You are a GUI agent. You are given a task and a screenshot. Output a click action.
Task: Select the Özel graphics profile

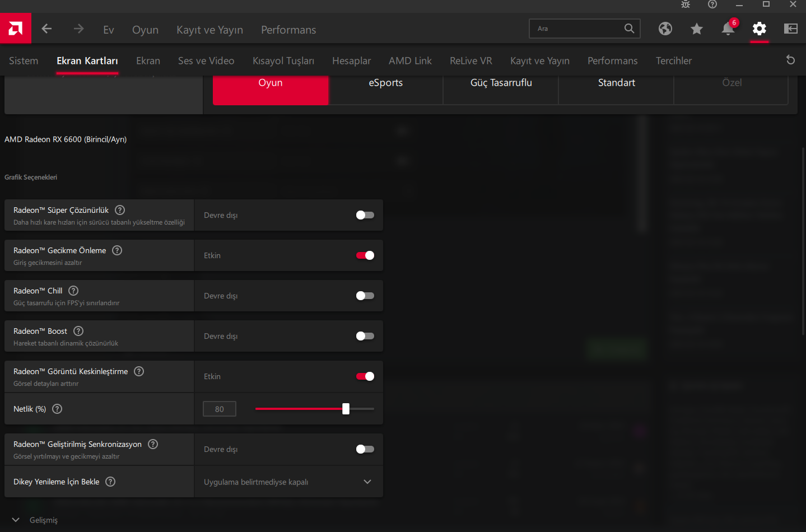click(x=732, y=90)
